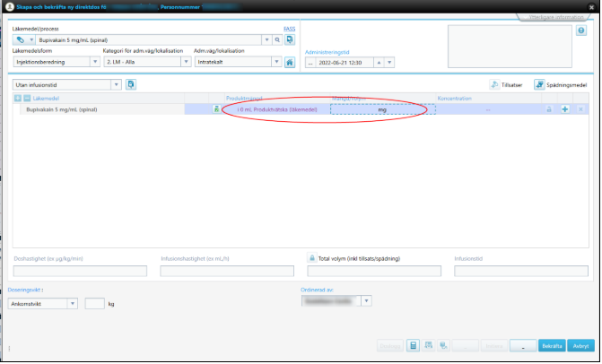Click the calculator icon in bottom toolbar
Screen dimensions: 602x364
(x=414, y=345)
